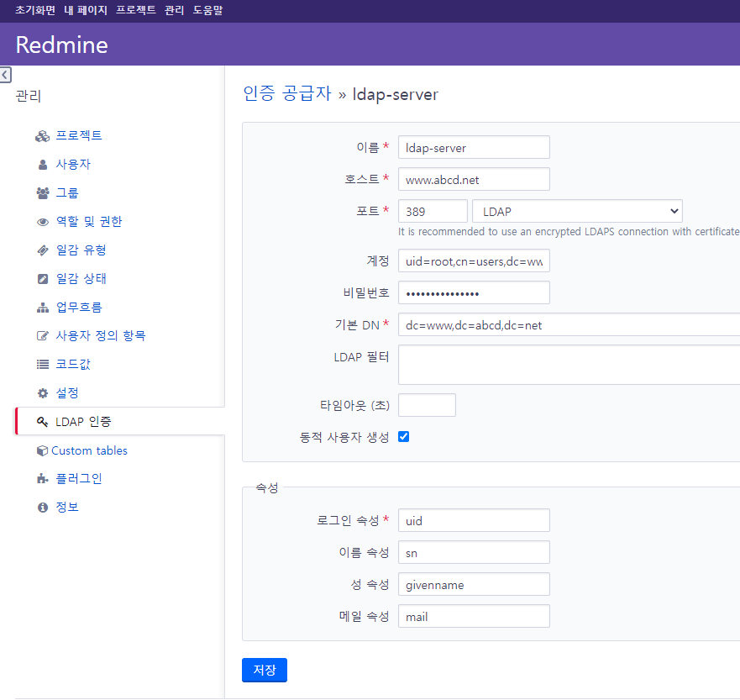
Task: Click the 비밀번호 password field
Action: 474,292
